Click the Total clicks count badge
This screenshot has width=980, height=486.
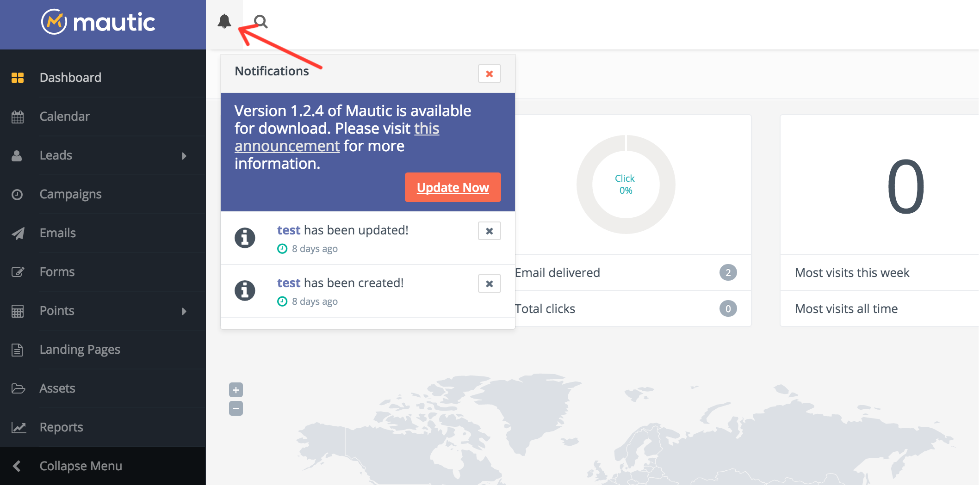click(728, 309)
